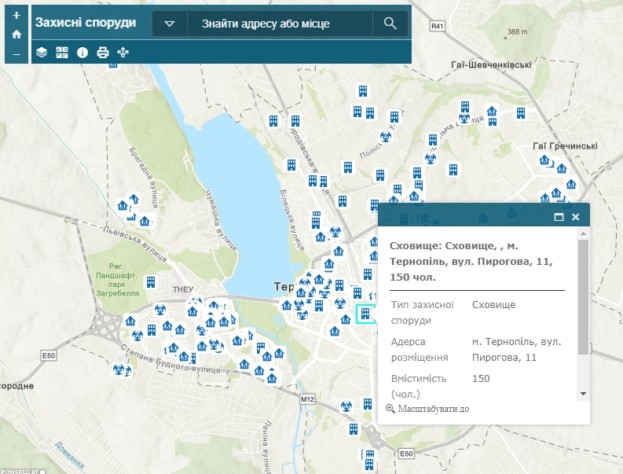Maximize the shelter info popup
Screen dimensions: 623x474
pos(559,216)
